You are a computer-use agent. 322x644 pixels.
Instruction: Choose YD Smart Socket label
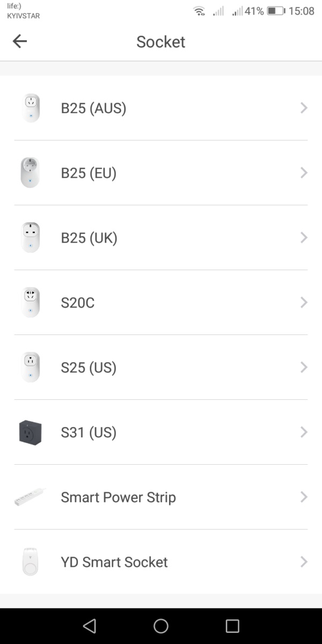coord(114,562)
